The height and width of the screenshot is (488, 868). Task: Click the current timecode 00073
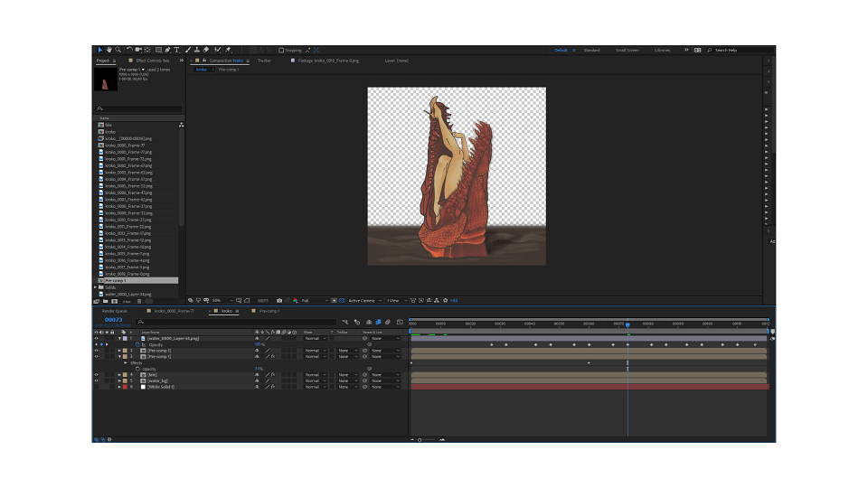pyautogui.click(x=114, y=320)
